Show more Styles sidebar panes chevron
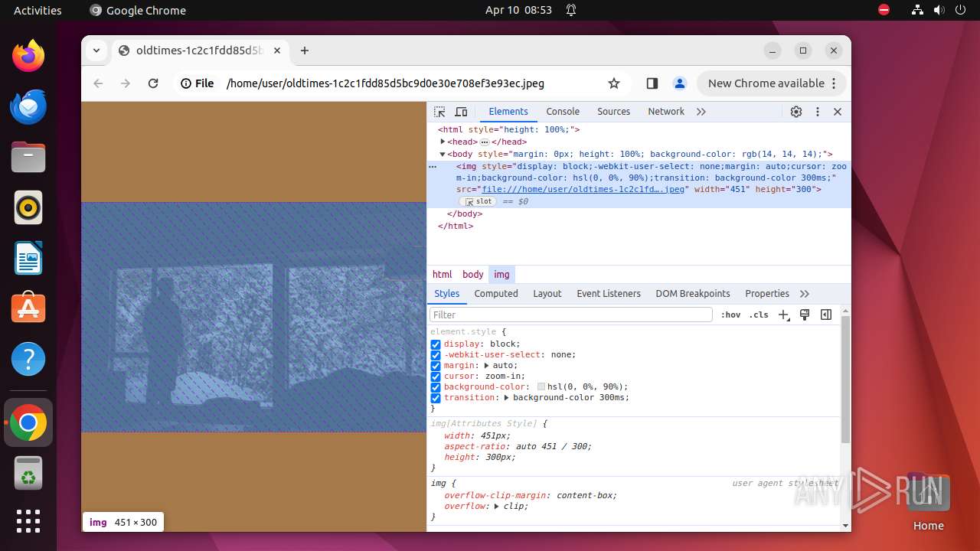 (805, 294)
